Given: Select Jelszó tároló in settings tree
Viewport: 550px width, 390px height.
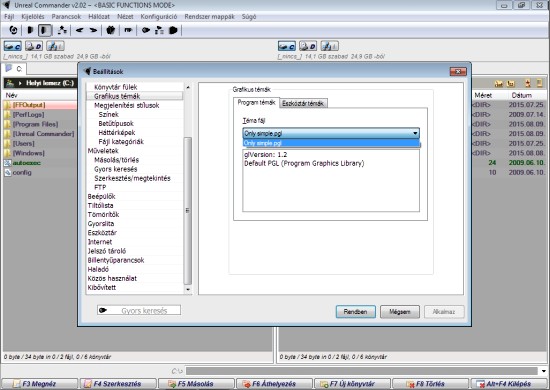Looking at the screenshot, I should click(x=107, y=251).
